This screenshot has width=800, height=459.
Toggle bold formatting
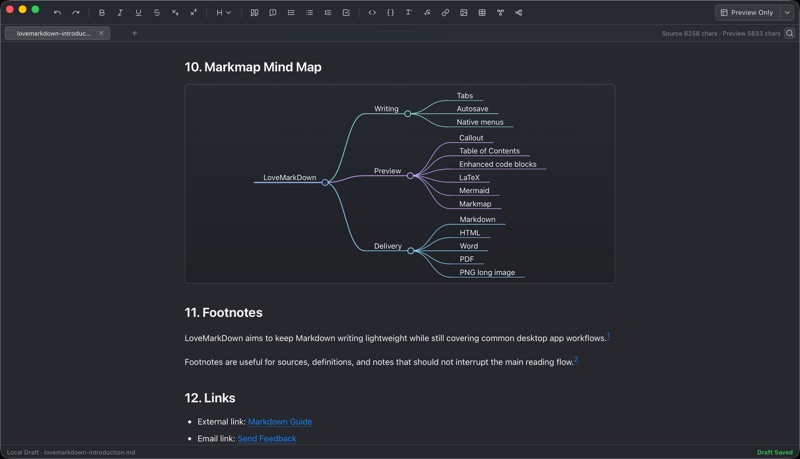pyautogui.click(x=102, y=13)
